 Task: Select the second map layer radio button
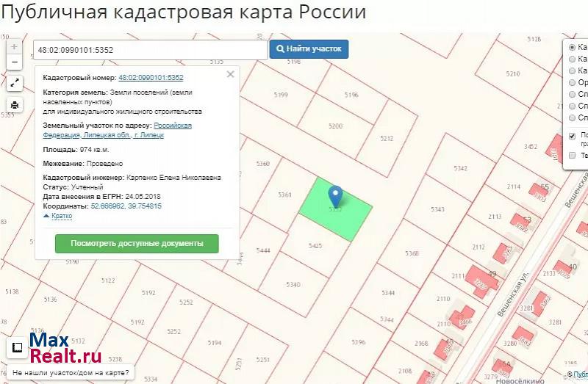tap(573, 59)
